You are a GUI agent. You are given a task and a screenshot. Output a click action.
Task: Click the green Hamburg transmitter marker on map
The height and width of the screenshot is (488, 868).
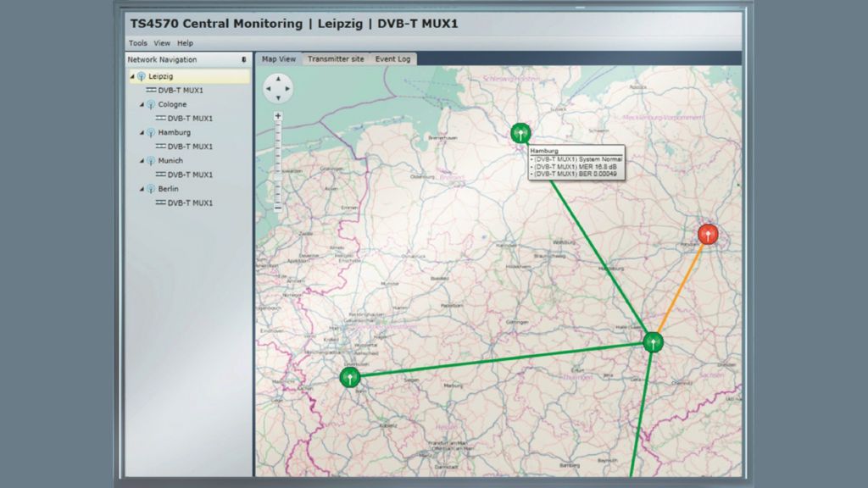click(x=520, y=132)
